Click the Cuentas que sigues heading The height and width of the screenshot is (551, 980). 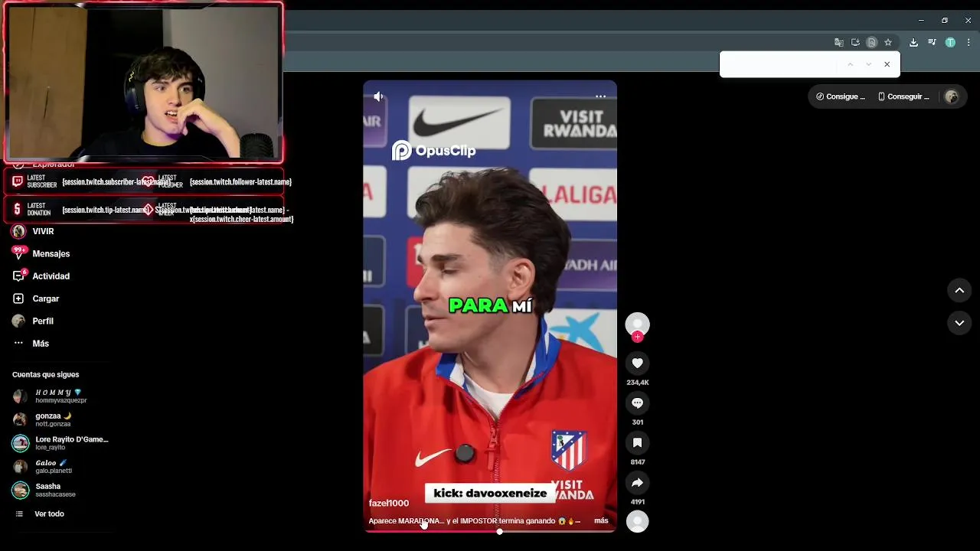tap(45, 374)
